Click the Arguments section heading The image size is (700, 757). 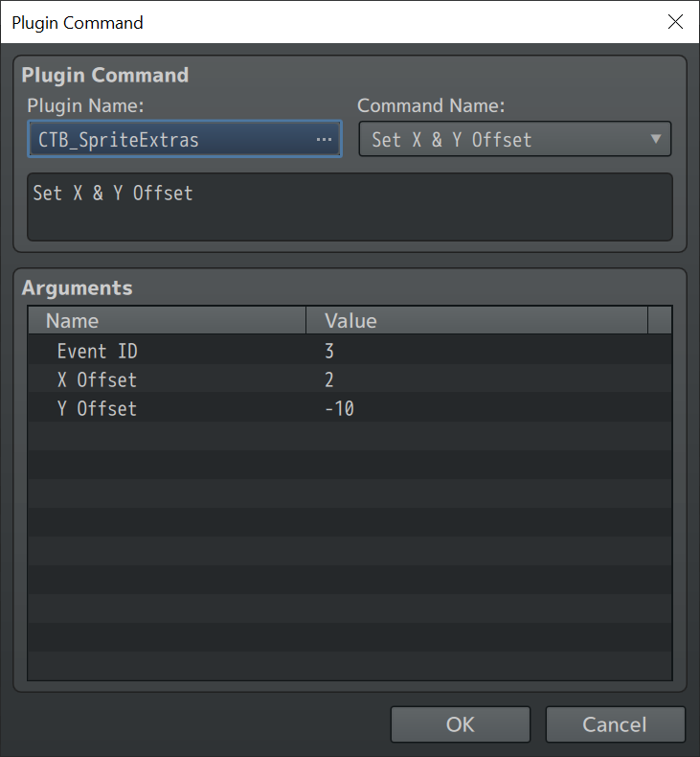[78, 287]
